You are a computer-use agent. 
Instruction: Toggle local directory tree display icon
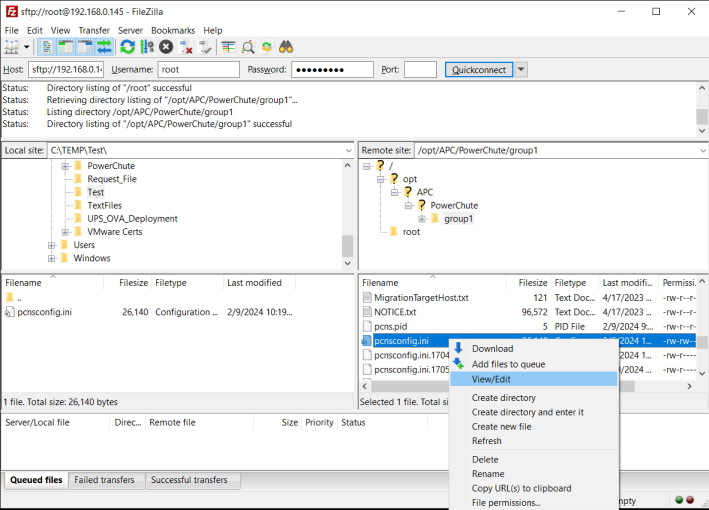click(66, 47)
